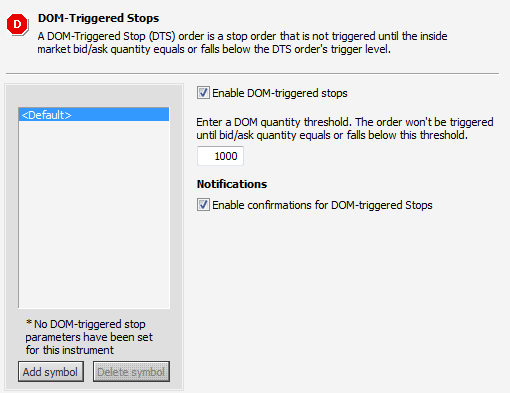This screenshot has width=510, height=393.
Task: Toggle the Enable DOM-triggered stops checkbox
Action: [x=203, y=93]
